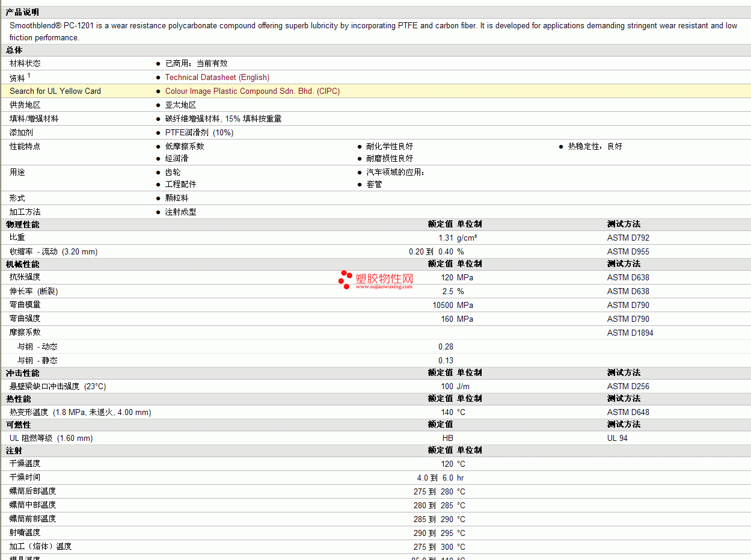751x560 pixels.
Task: Click the UL 94 test method
Action: coord(618,438)
